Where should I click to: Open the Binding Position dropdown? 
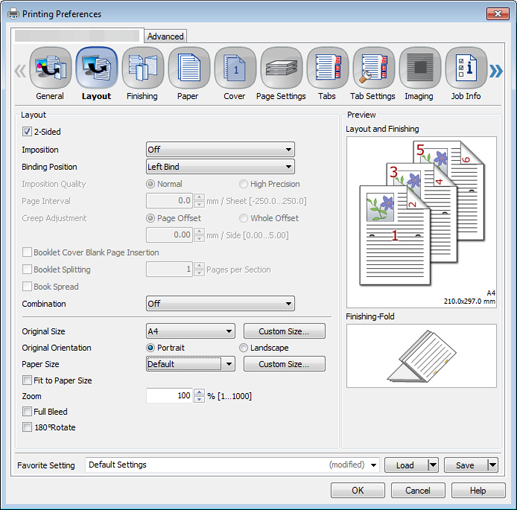[x=220, y=167]
